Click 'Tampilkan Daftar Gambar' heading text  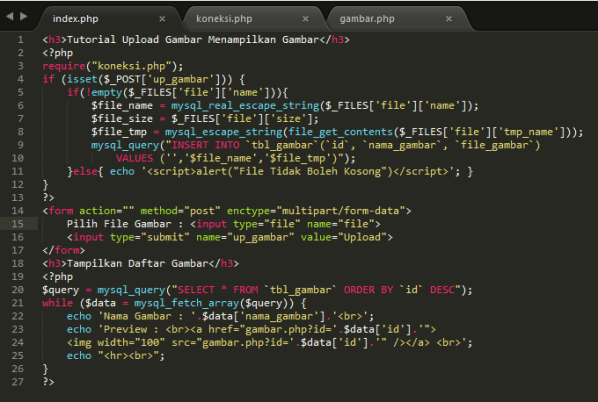coord(137,264)
